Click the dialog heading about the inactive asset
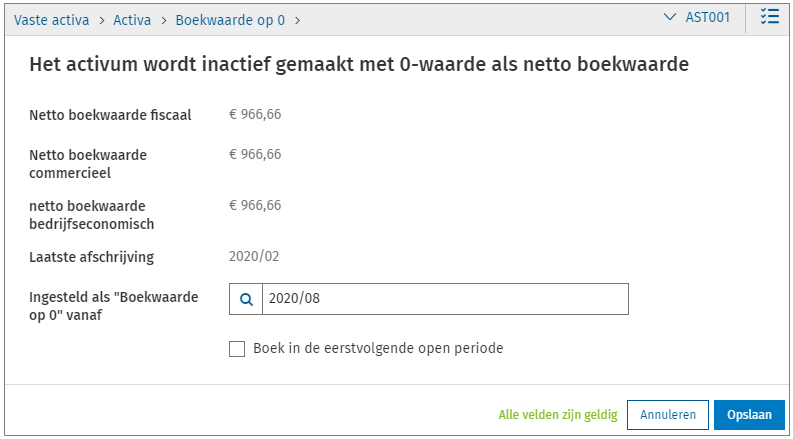Image resolution: width=793 pixels, height=439 pixels. (x=359, y=66)
